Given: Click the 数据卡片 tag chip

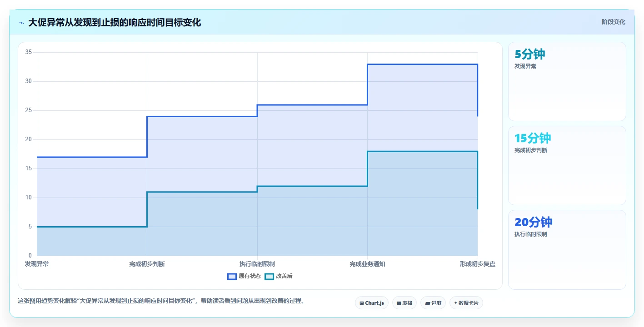Looking at the screenshot, I should tap(466, 303).
